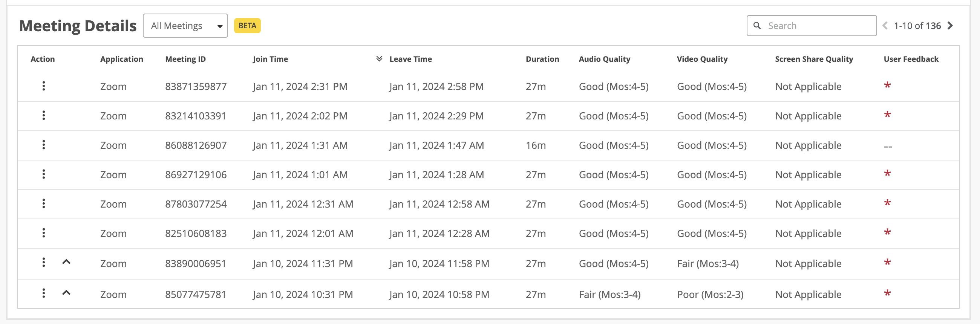Open action menu for meeting 86927129106
This screenshot has width=980, height=324.
click(x=44, y=174)
